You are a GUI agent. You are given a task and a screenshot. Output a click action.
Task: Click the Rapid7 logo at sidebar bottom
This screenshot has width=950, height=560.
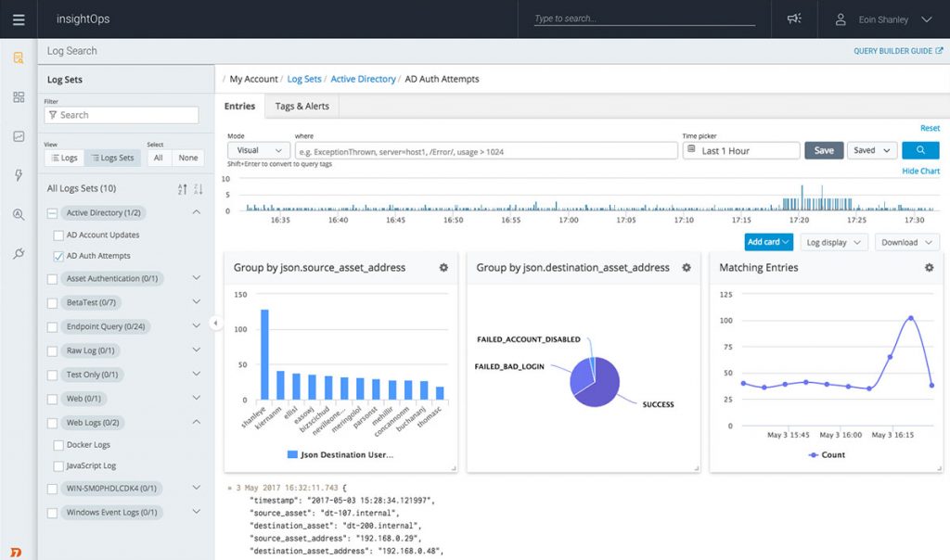(x=17, y=553)
